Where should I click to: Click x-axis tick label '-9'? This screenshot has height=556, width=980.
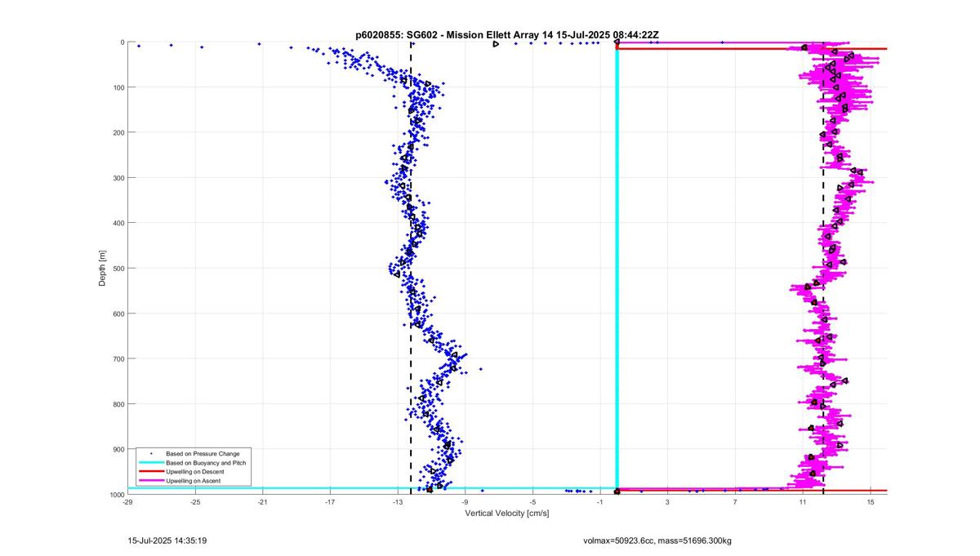tap(465, 502)
